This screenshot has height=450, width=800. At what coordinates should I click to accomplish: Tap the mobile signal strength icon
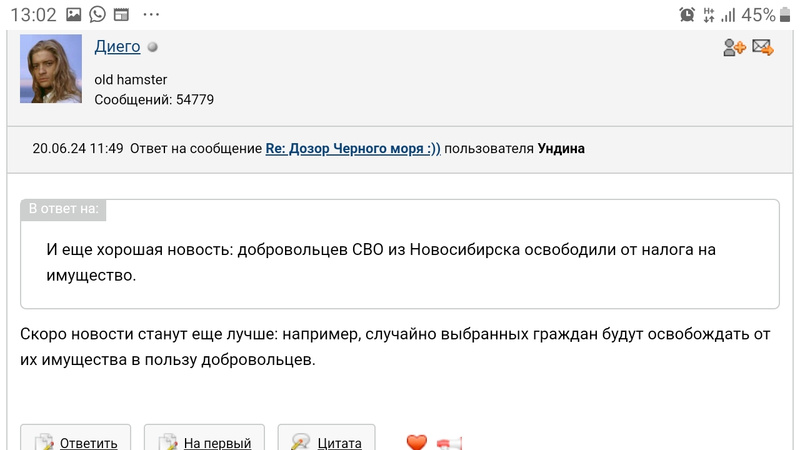point(728,14)
